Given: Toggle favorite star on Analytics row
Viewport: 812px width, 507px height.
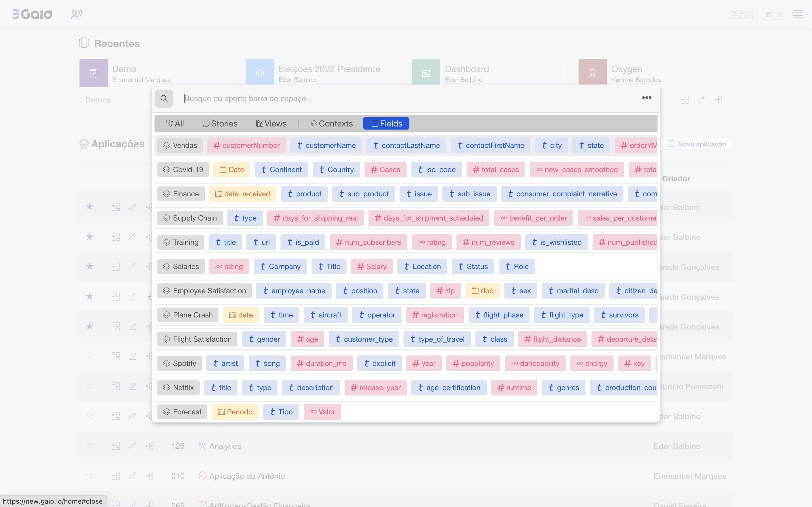Looking at the screenshot, I should tap(90, 446).
